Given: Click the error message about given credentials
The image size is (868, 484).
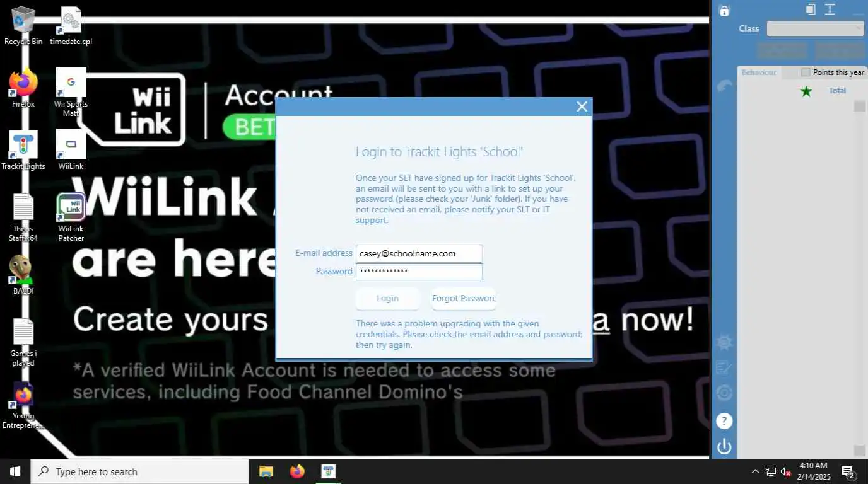Looking at the screenshot, I should coord(469,335).
